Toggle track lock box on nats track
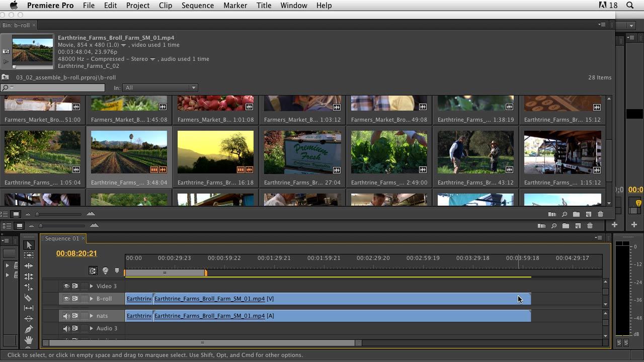 coord(84,316)
